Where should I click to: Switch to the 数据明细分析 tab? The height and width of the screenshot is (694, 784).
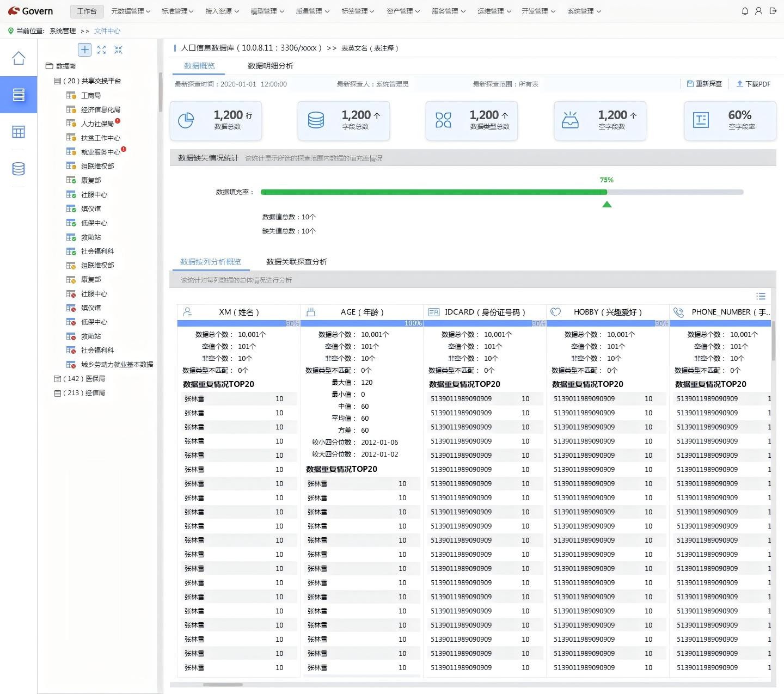pyautogui.click(x=270, y=66)
